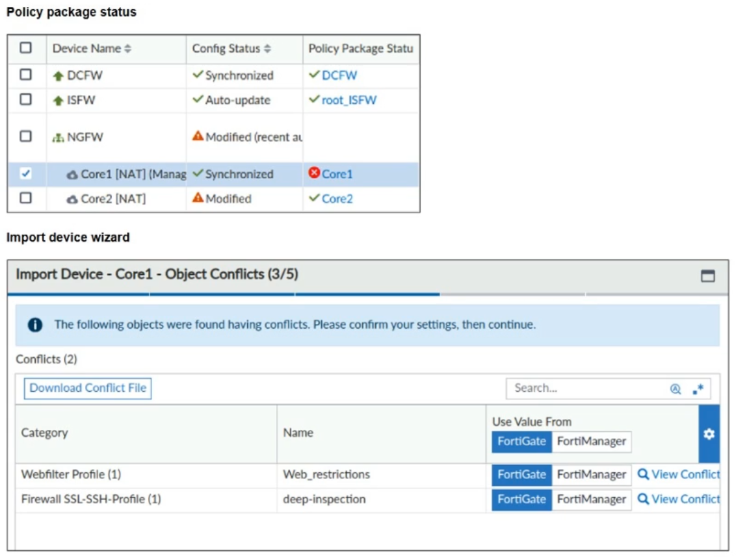736x560 pixels.
Task: Sort by Config Status column arrows
Action: click(267, 49)
